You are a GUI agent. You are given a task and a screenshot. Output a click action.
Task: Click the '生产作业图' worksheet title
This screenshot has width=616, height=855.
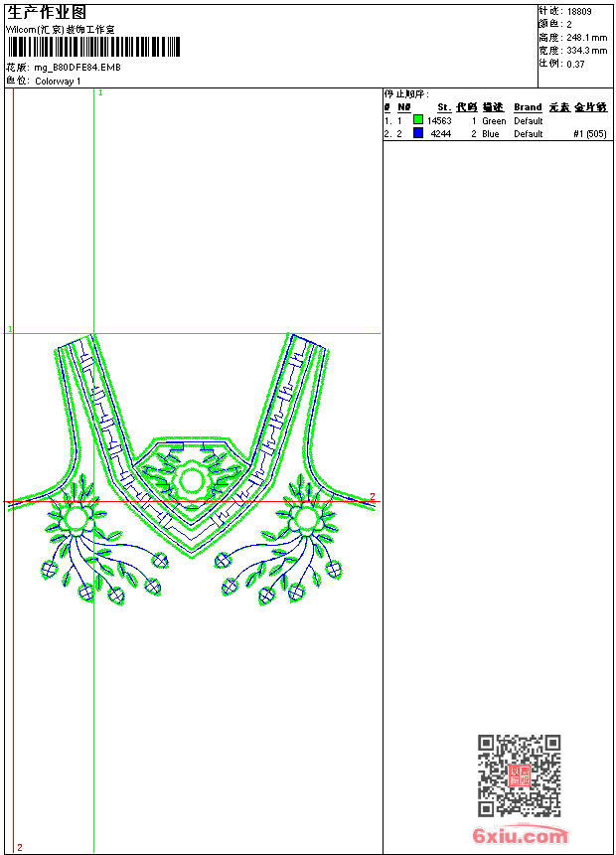coord(47,12)
